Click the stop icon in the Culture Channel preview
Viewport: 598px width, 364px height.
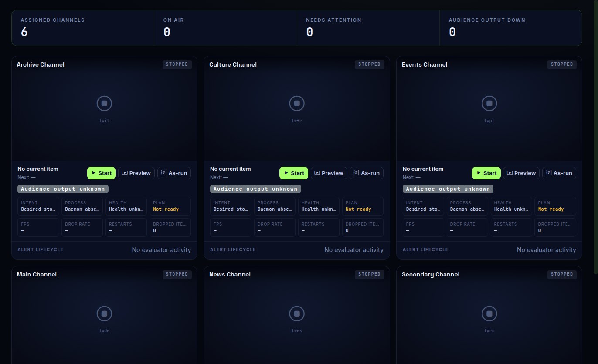[x=297, y=104]
